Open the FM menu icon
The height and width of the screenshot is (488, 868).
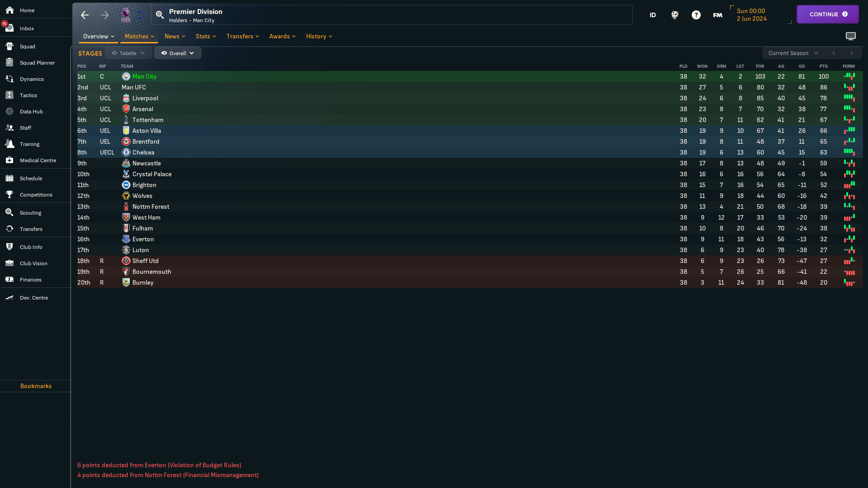pyautogui.click(x=717, y=15)
